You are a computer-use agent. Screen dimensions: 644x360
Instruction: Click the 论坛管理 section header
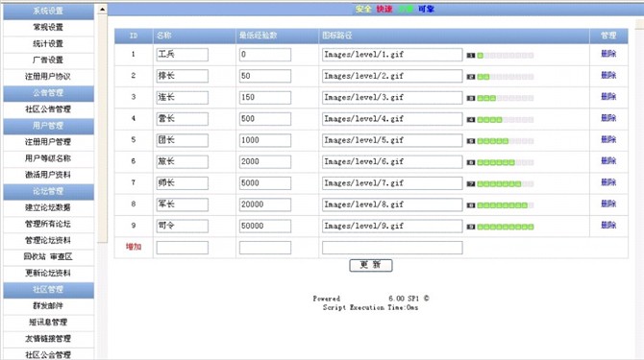(x=48, y=191)
